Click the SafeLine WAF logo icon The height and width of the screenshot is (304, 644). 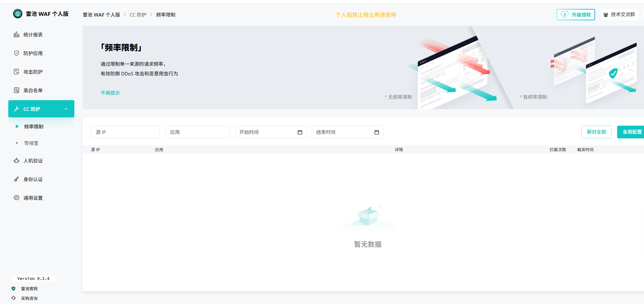click(18, 14)
